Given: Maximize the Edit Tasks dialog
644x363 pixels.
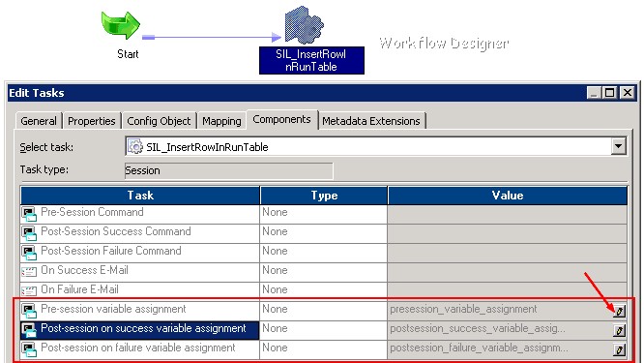Looking at the screenshot, I should 610,93.
